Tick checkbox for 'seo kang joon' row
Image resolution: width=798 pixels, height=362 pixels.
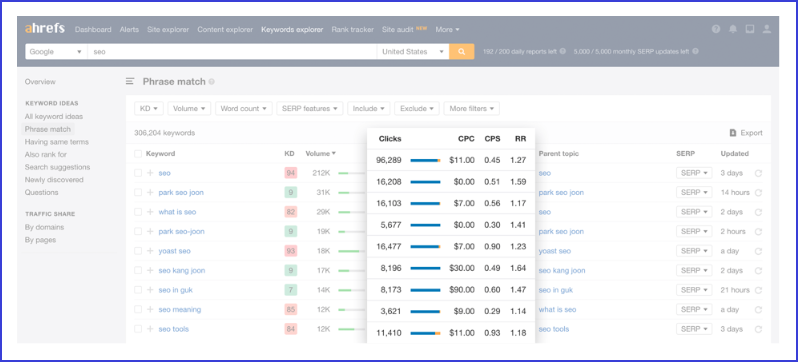(138, 270)
